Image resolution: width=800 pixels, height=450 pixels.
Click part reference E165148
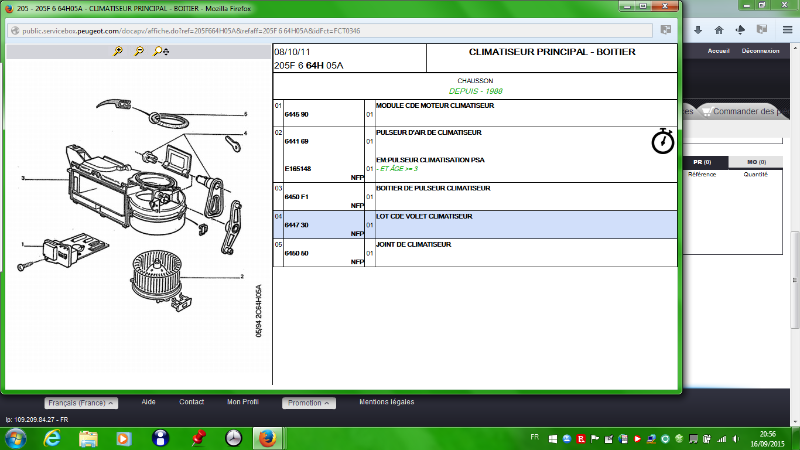click(298, 168)
